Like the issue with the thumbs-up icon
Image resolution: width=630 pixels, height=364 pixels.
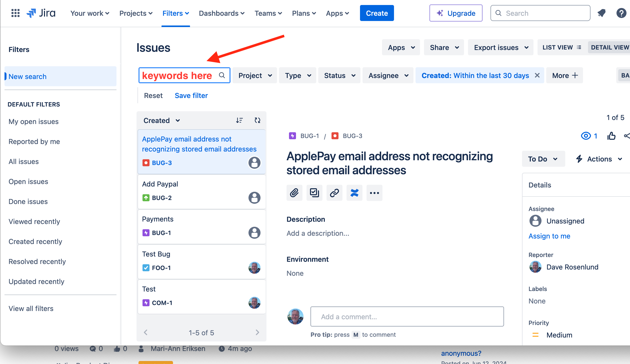[x=611, y=136]
